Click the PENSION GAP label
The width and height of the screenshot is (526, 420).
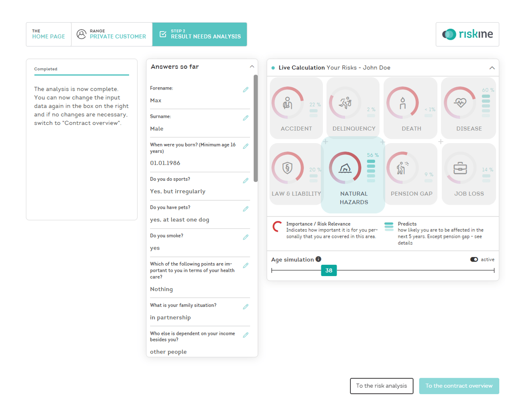point(412,194)
